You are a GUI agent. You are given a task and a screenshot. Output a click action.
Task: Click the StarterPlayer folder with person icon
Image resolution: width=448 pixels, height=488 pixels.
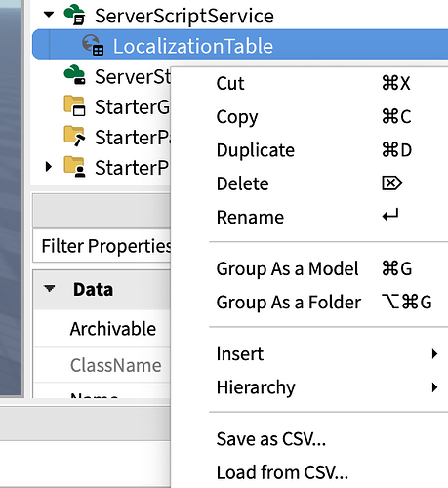[74, 167]
